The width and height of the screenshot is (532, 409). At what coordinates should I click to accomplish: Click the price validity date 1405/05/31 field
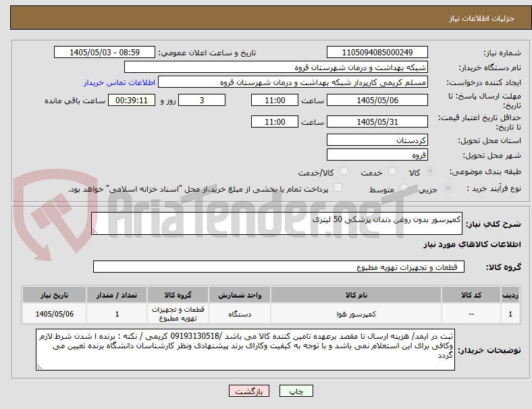point(377,121)
